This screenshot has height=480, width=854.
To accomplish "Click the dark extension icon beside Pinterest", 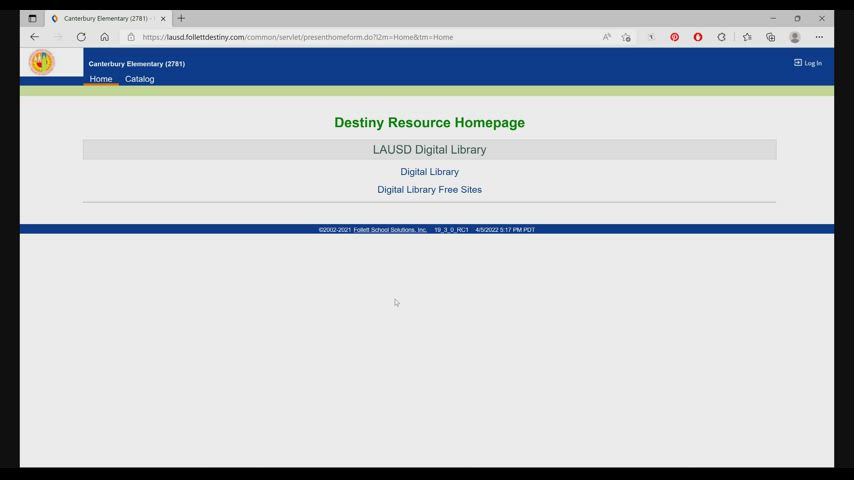I will click(x=651, y=37).
